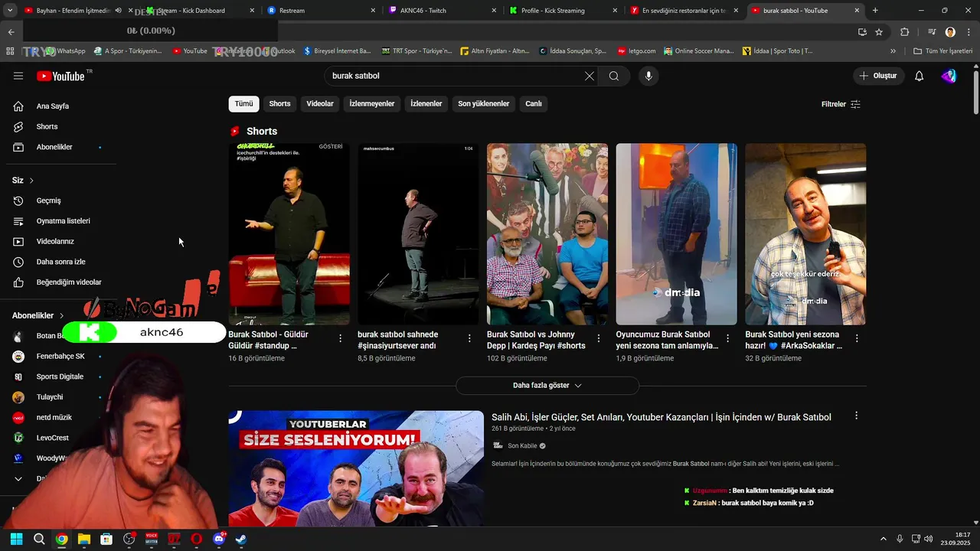Open the account avatar menu
This screenshot has width=980, height=551.
(x=949, y=76)
